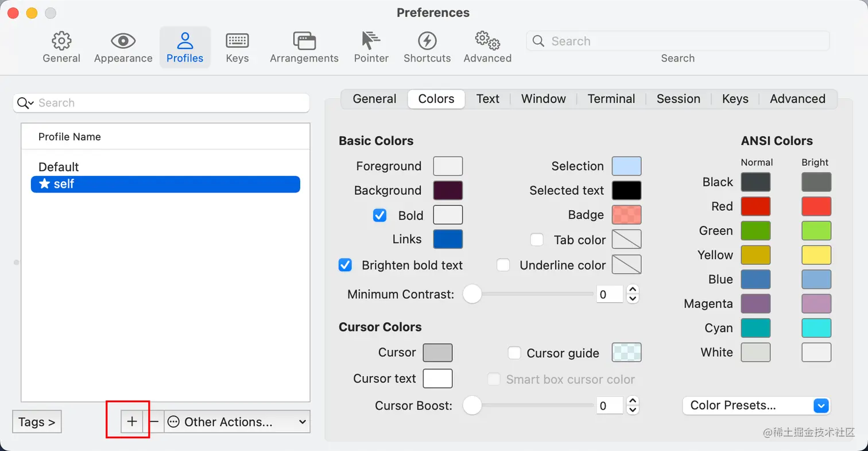Click the Bright Blue ANSI swatch

(816, 279)
